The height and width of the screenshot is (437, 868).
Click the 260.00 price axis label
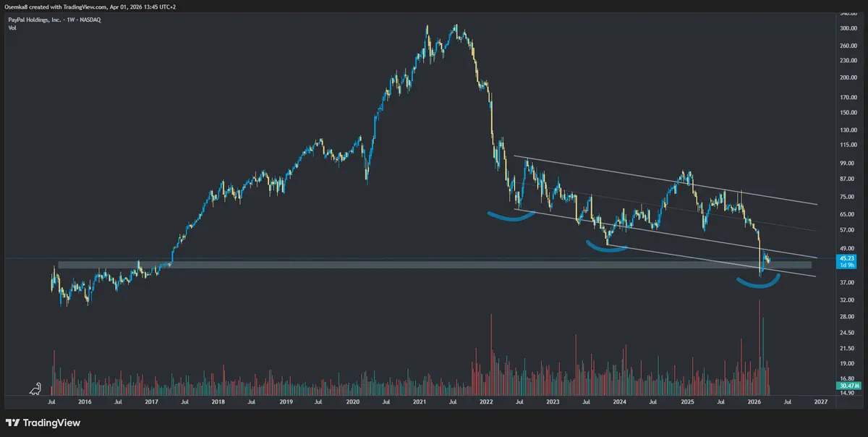(848, 46)
